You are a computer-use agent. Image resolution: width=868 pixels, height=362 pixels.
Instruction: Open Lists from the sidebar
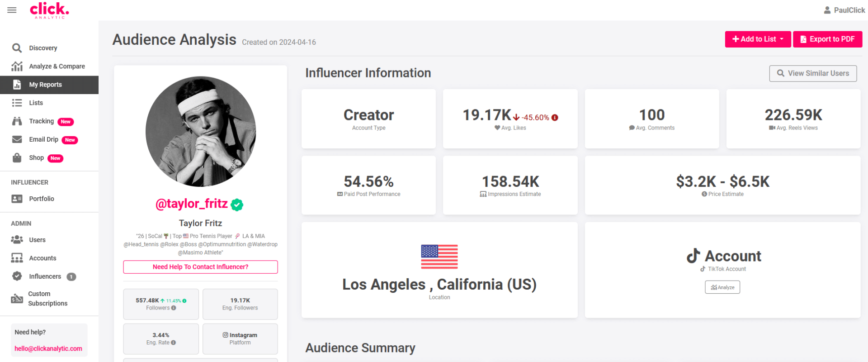36,103
